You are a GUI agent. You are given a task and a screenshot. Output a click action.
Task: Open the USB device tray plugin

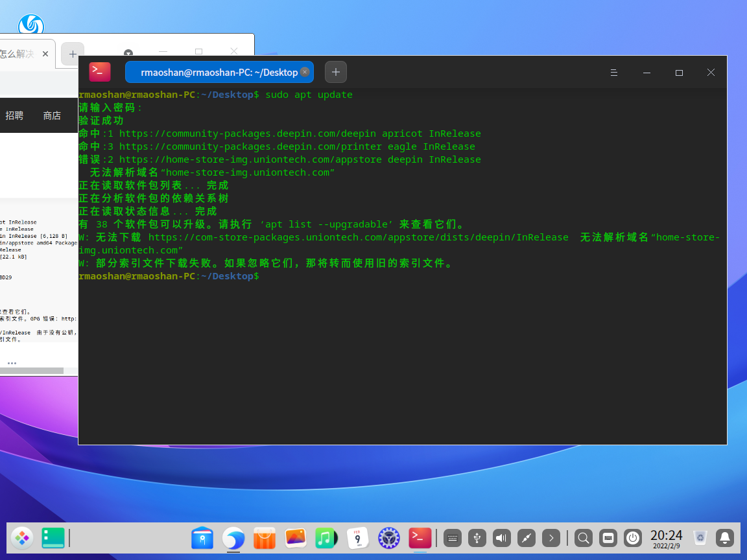coord(477,537)
